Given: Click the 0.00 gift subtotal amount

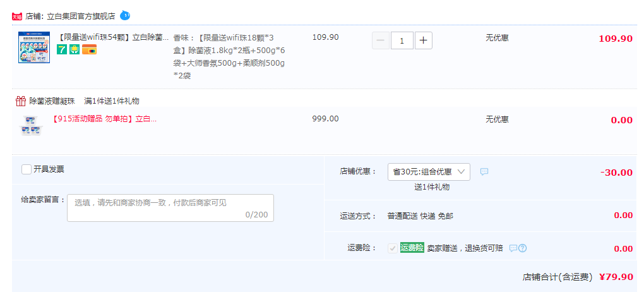Looking at the screenshot, I should coord(622,120).
